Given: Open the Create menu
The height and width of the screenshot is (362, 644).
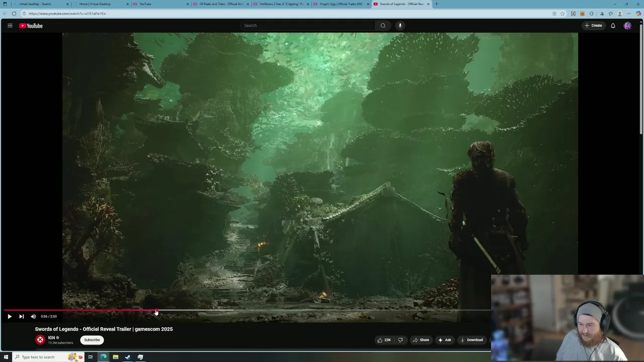Looking at the screenshot, I should pyautogui.click(x=593, y=26).
